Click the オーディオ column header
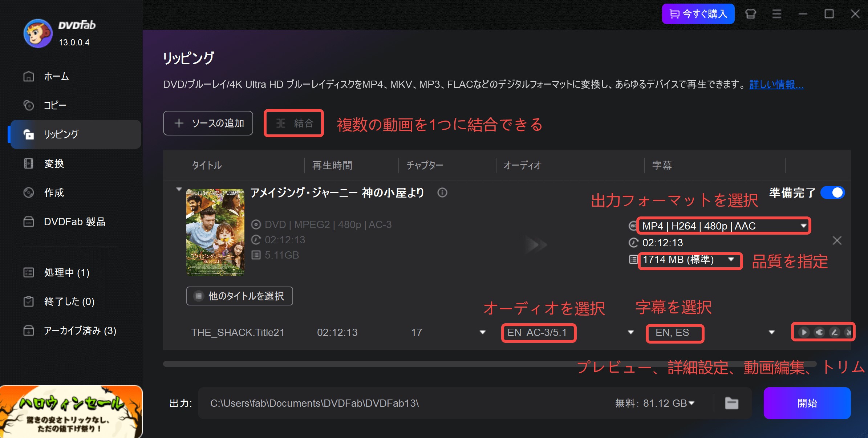868x438 pixels. (x=522, y=165)
